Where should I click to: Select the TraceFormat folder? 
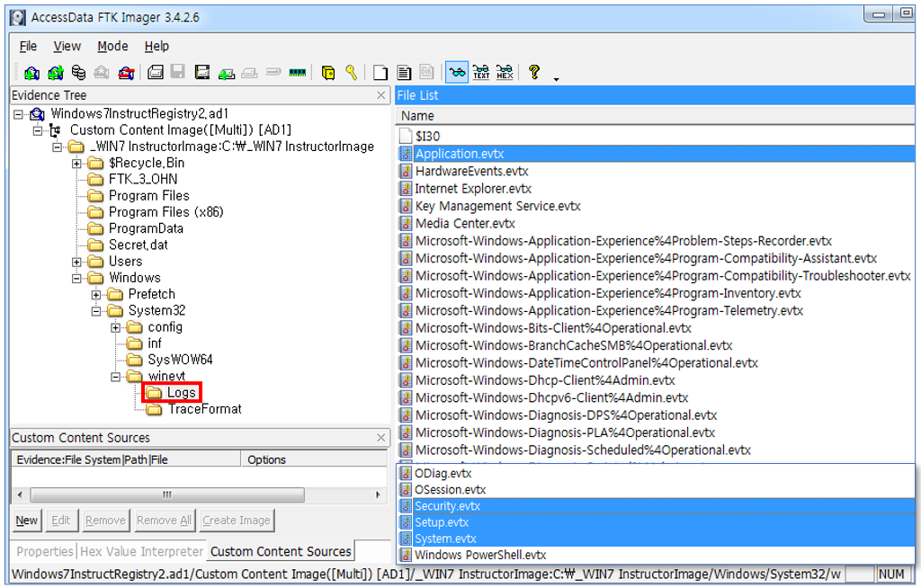click(x=204, y=409)
